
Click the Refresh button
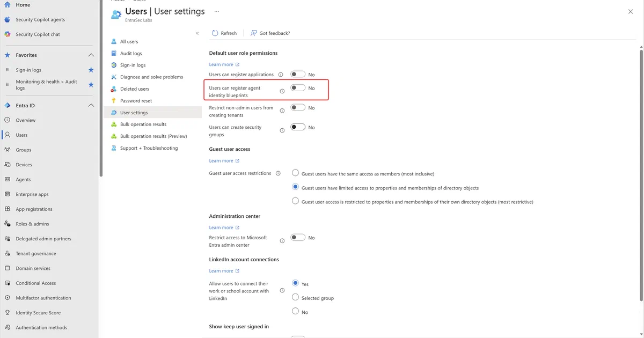point(224,33)
